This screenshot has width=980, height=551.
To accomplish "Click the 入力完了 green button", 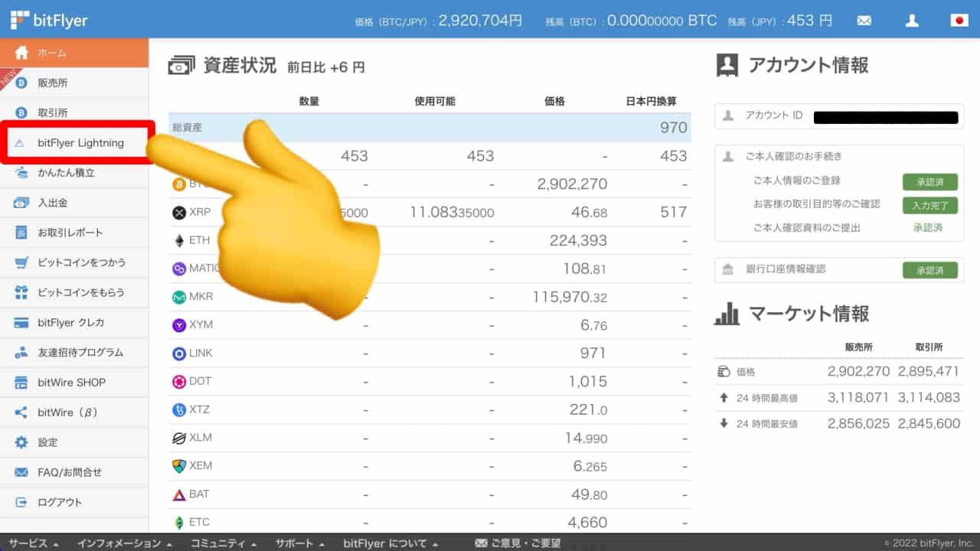I will click(x=929, y=205).
